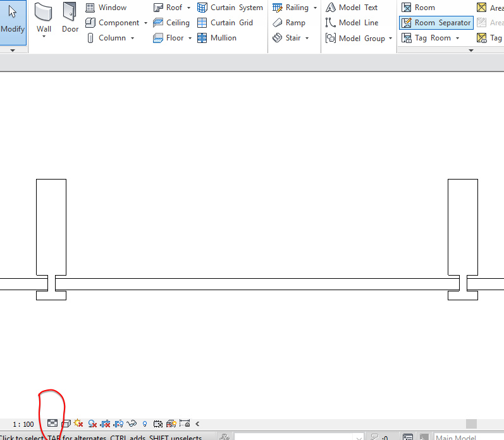Choose the Curtain Grid tool

[x=225, y=23]
